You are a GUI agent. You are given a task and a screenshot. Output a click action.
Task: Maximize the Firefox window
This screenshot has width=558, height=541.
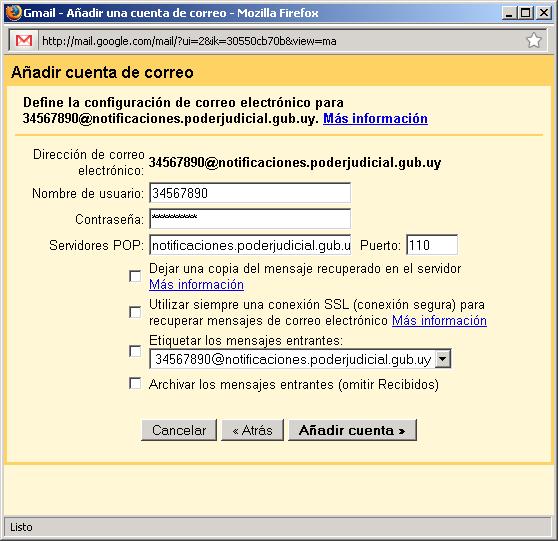pyautogui.click(x=526, y=13)
